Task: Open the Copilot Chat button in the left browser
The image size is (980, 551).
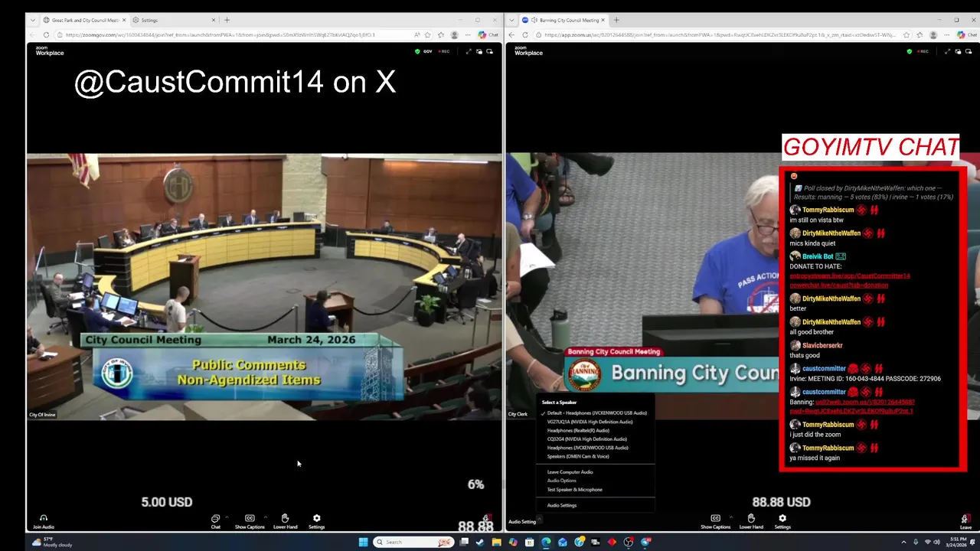Action: 488,34
